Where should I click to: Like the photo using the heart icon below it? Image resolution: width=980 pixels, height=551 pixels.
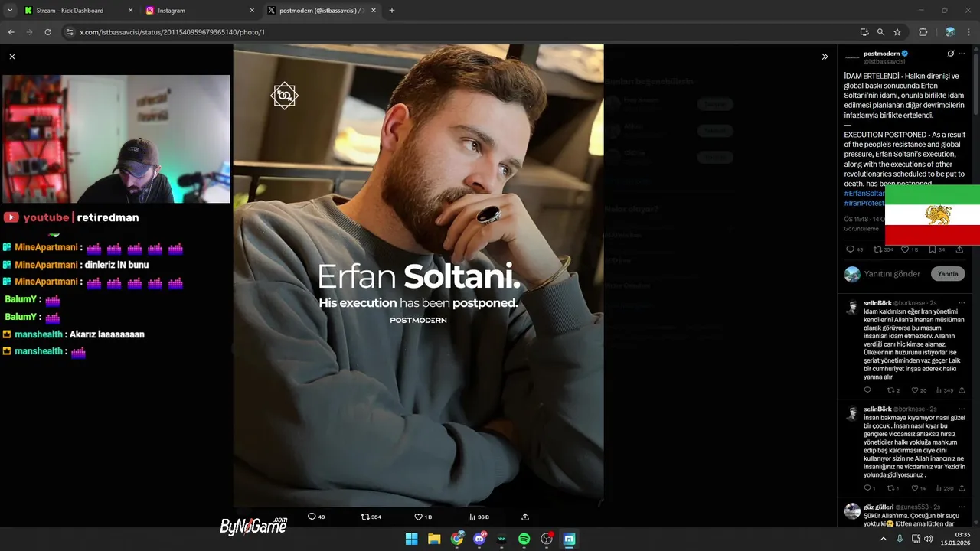(418, 517)
